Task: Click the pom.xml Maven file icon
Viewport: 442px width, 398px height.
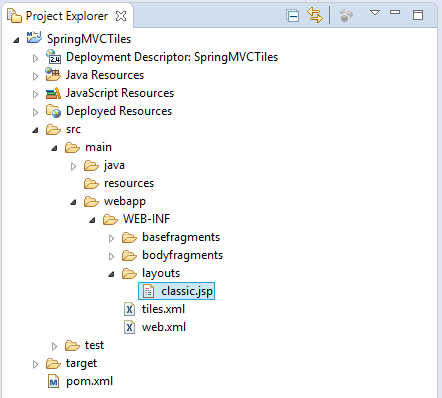Action: click(53, 381)
